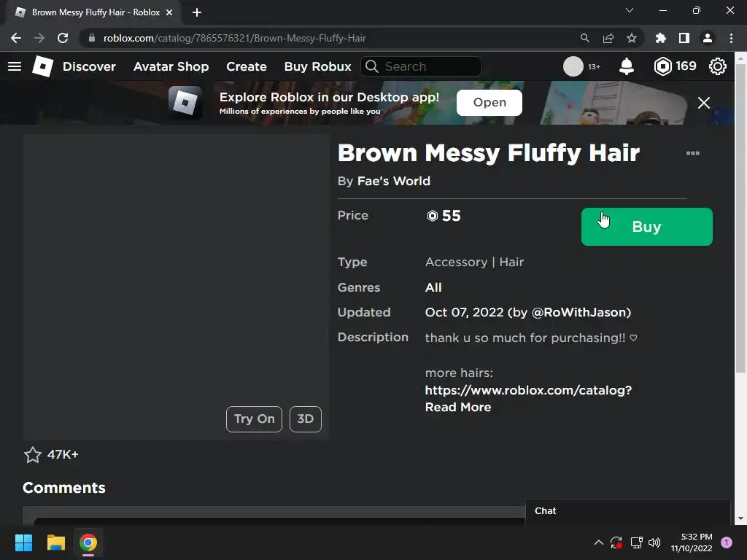View site information lock icon
This screenshot has height=560, width=747.
click(x=92, y=38)
